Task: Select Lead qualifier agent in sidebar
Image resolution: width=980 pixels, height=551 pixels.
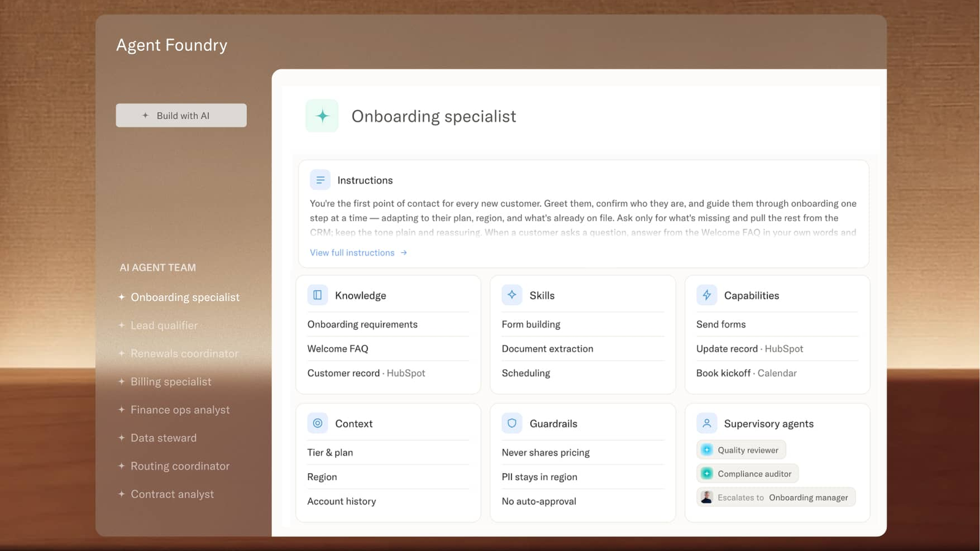Action: pos(158,325)
